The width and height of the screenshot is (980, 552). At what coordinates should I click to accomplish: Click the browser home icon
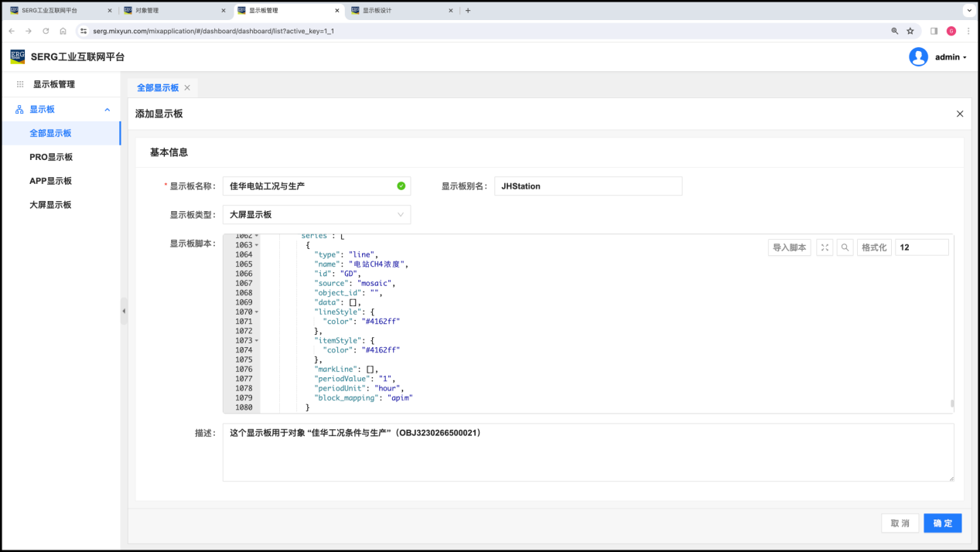(x=63, y=31)
